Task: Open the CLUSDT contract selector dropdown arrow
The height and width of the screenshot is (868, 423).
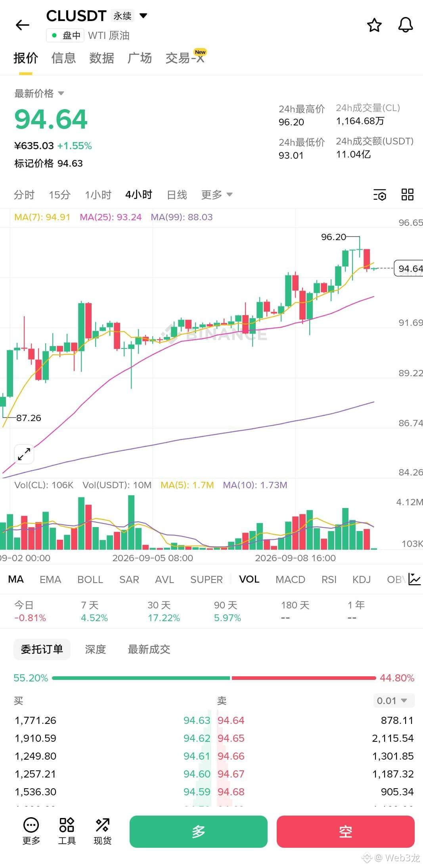Action: click(144, 16)
